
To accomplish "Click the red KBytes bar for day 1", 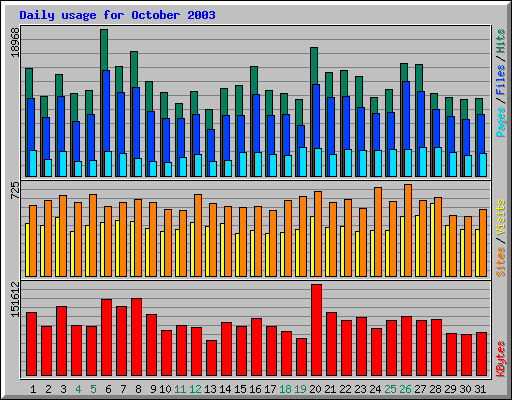I will click(x=32, y=344).
